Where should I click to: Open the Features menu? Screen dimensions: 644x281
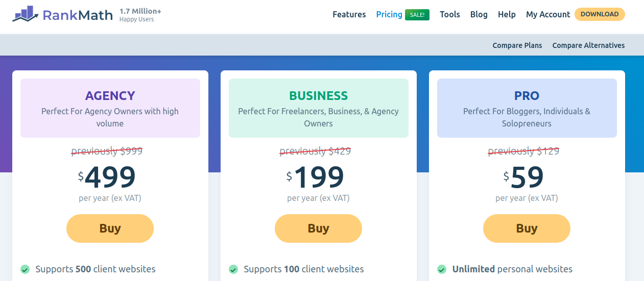[x=349, y=14]
